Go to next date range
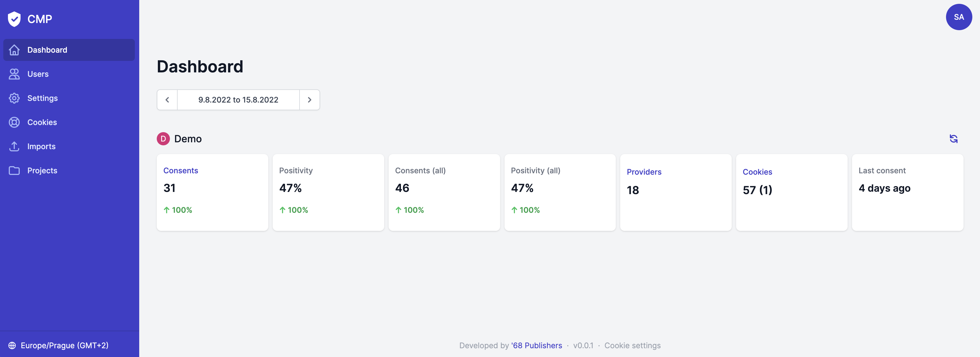 [309, 100]
